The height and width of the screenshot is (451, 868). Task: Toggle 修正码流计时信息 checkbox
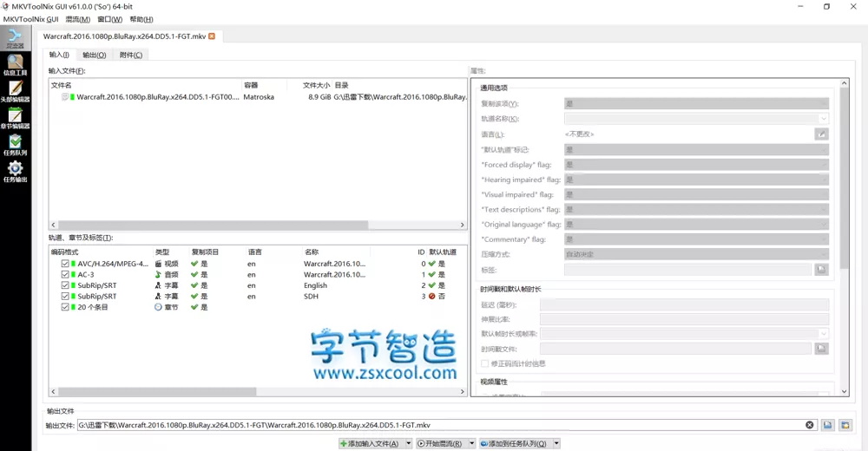(485, 363)
